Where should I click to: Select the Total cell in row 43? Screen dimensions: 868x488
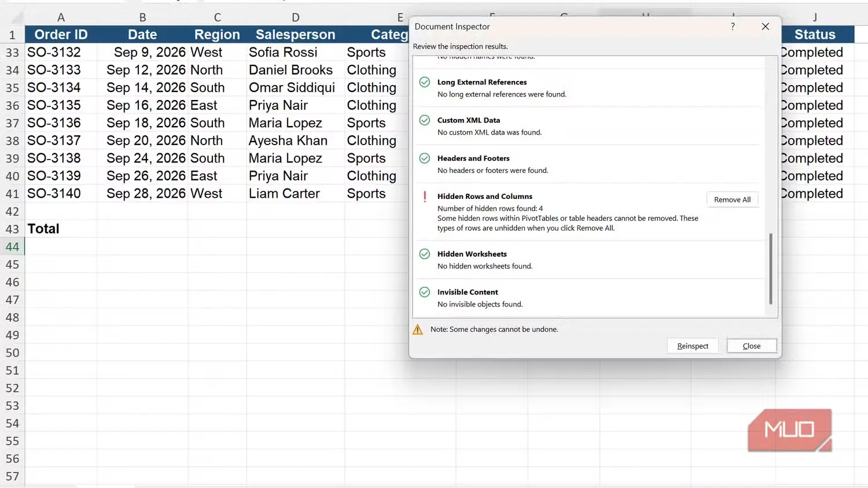(x=61, y=229)
